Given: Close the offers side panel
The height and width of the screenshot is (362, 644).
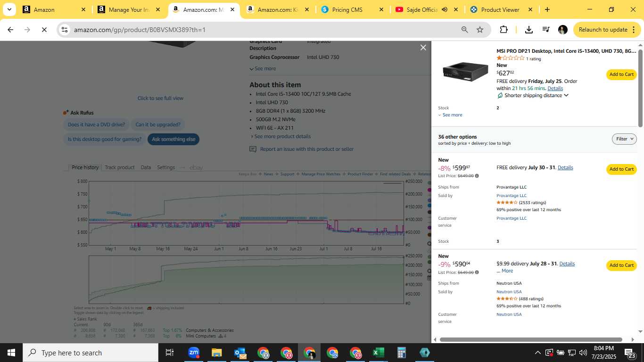Looking at the screenshot, I should point(423,48).
